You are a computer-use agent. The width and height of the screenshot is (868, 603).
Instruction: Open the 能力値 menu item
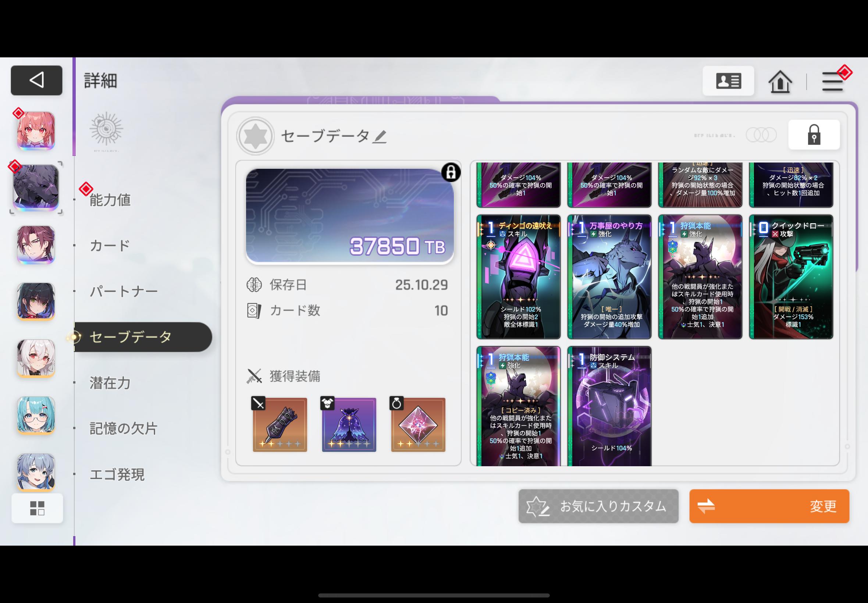(110, 200)
